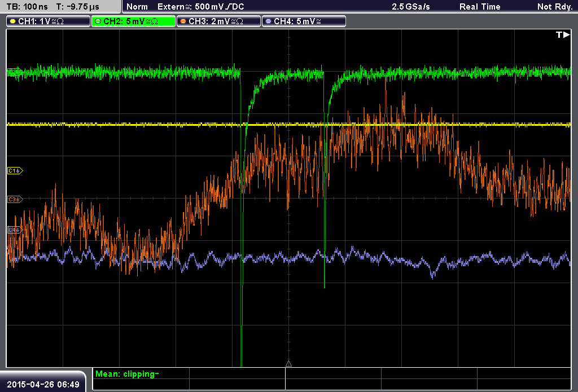Click the 2015-04-26 06:49 date stamp
Screen dimensions: 578x392
pos(43,385)
